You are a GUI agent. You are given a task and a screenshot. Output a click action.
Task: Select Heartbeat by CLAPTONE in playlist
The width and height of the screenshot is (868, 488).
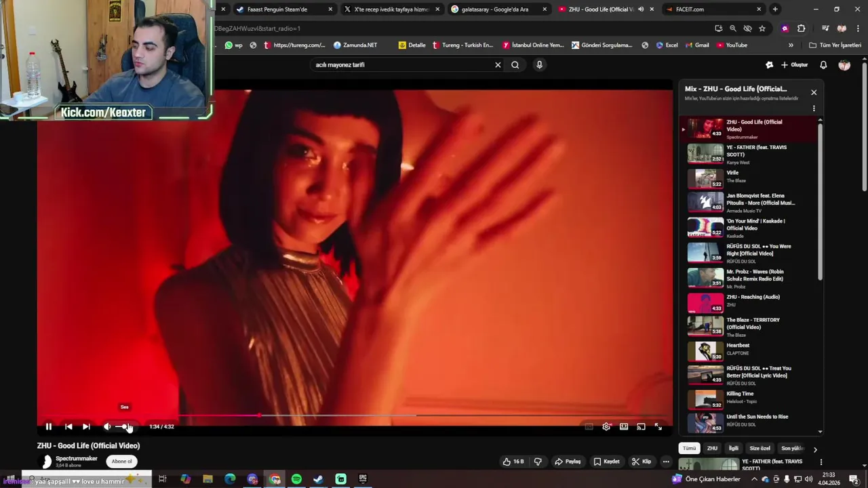(x=750, y=350)
